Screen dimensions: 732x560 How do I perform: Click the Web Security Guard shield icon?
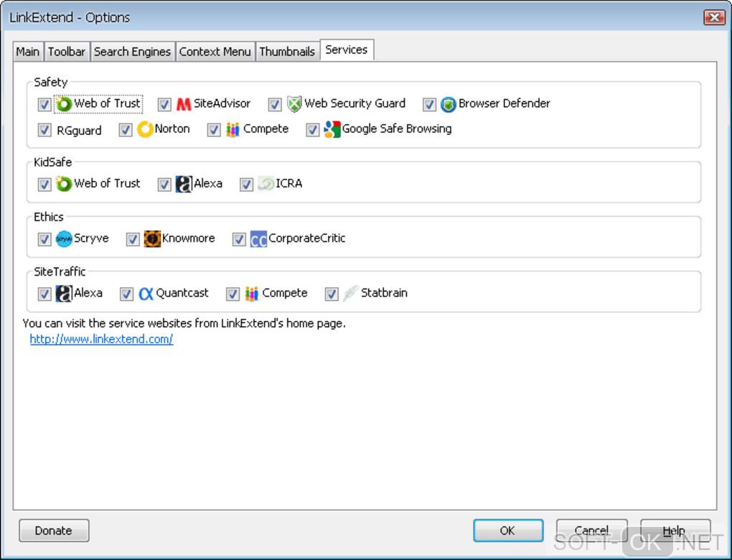pos(294,103)
